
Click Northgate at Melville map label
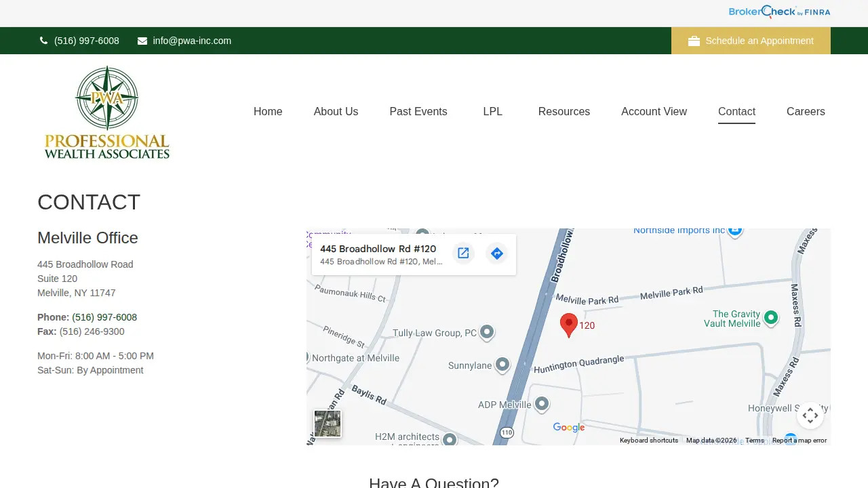pyautogui.click(x=355, y=358)
